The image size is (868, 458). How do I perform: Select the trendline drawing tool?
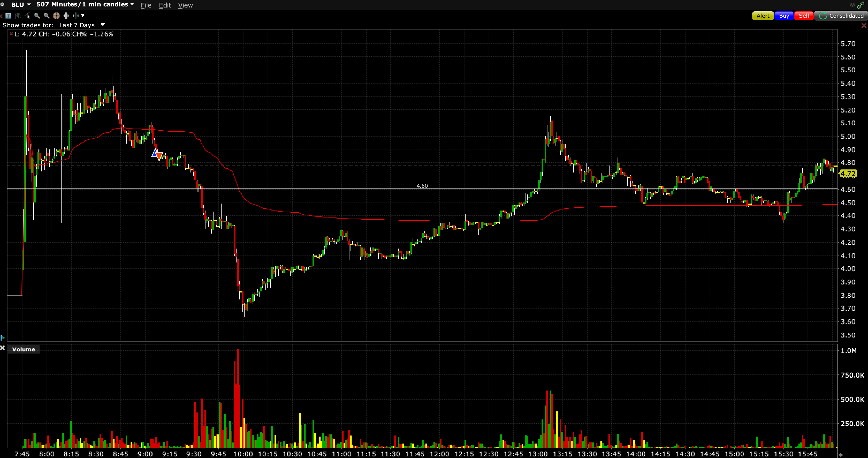click(27, 16)
